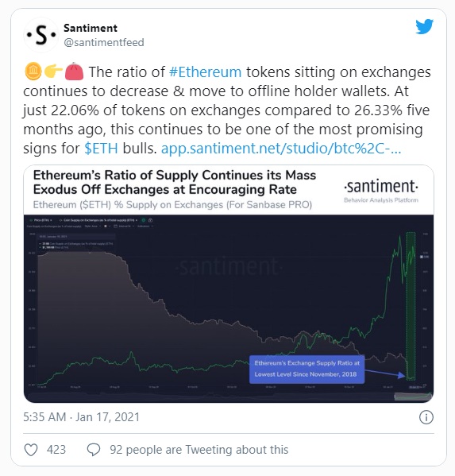Image resolution: width=455 pixels, height=476 pixels.
Task: Like the tweet with the heart icon
Action: point(31,450)
